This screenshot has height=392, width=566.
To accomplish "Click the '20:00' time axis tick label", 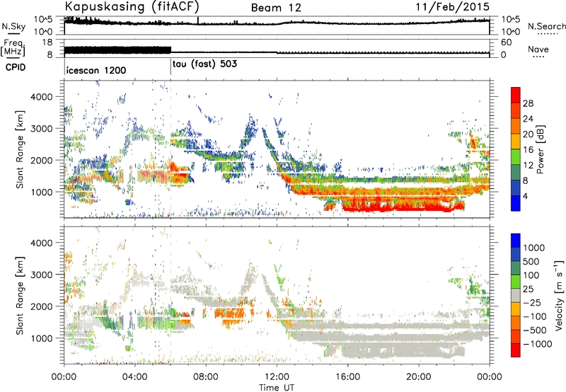I will pyautogui.click(x=419, y=377).
